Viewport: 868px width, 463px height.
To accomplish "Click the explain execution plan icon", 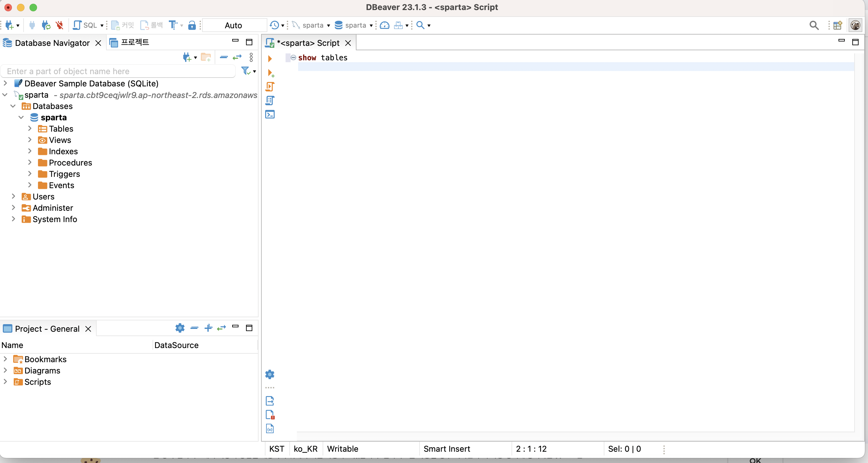I will click(270, 101).
